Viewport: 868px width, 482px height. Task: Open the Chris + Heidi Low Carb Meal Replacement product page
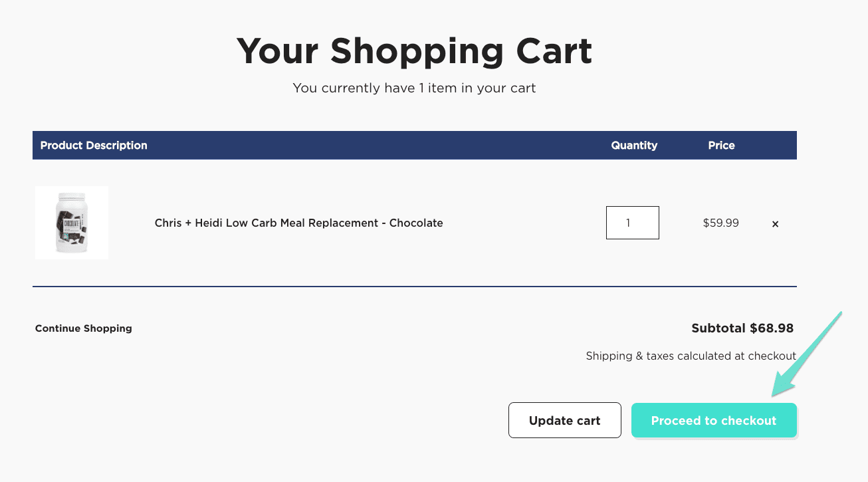[298, 223]
